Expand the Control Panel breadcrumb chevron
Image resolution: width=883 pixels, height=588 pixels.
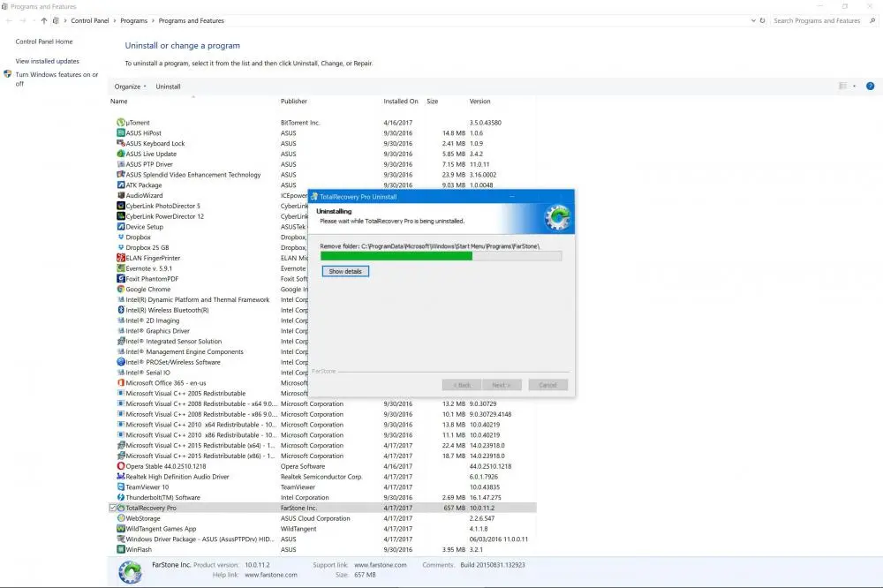click(114, 21)
